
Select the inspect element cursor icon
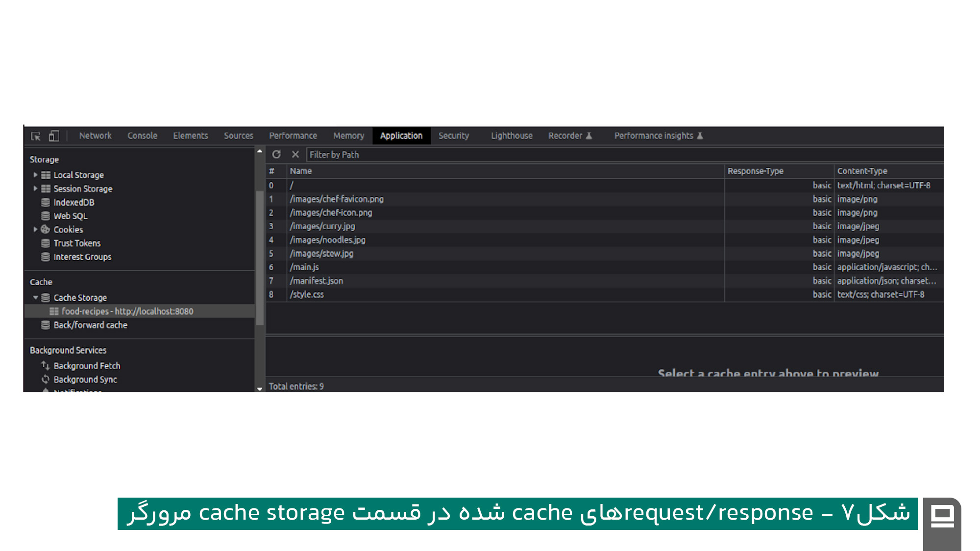coord(35,136)
